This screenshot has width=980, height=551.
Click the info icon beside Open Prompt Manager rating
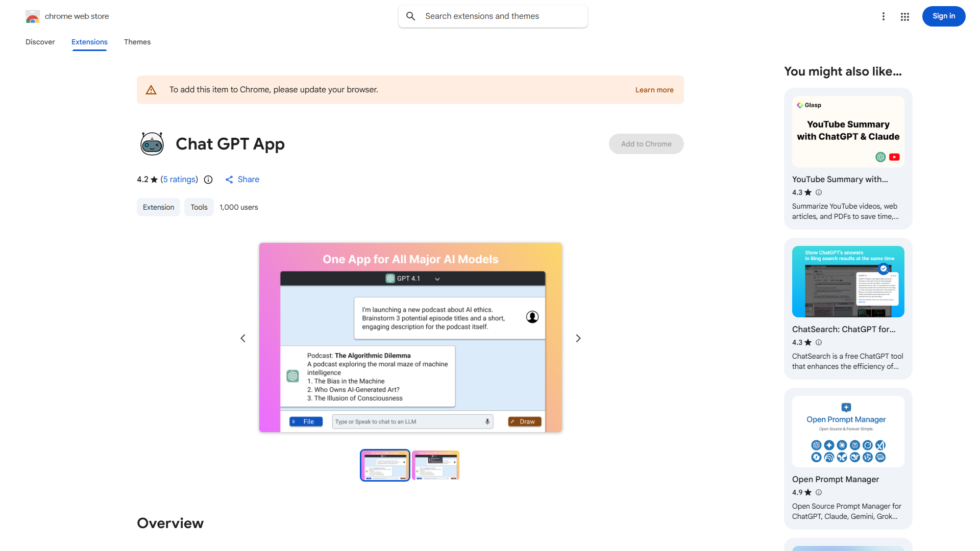(x=818, y=492)
